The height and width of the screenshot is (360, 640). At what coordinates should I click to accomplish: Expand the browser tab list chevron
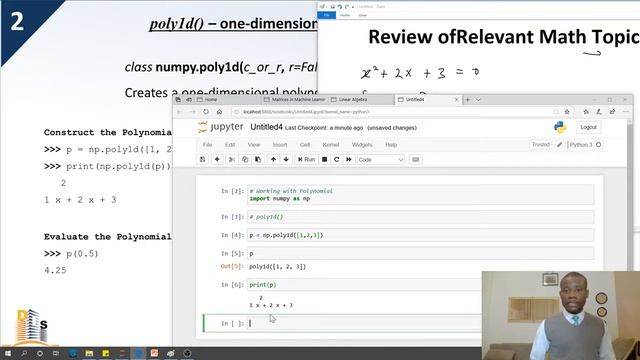[x=478, y=100]
